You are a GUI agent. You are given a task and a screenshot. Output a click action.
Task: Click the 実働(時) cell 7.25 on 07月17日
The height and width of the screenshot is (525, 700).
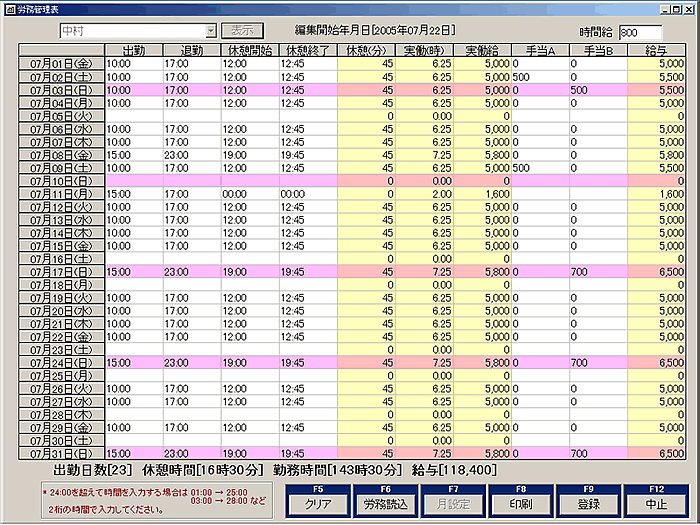(425, 271)
